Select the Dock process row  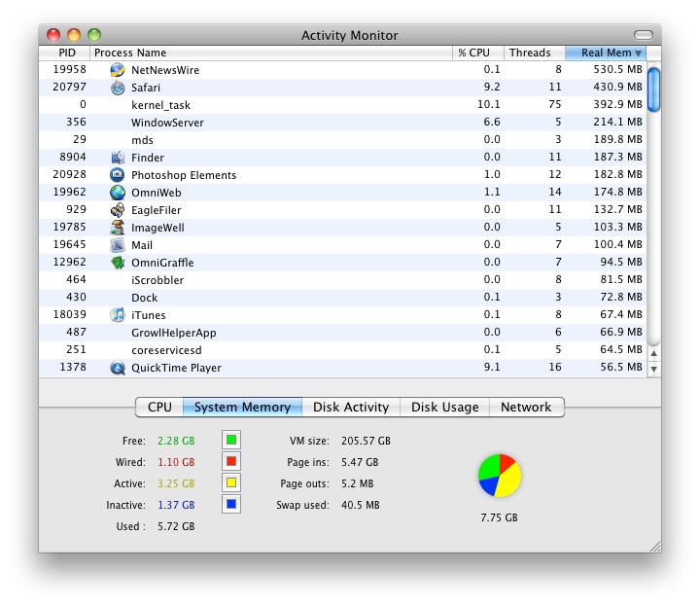[x=342, y=298]
